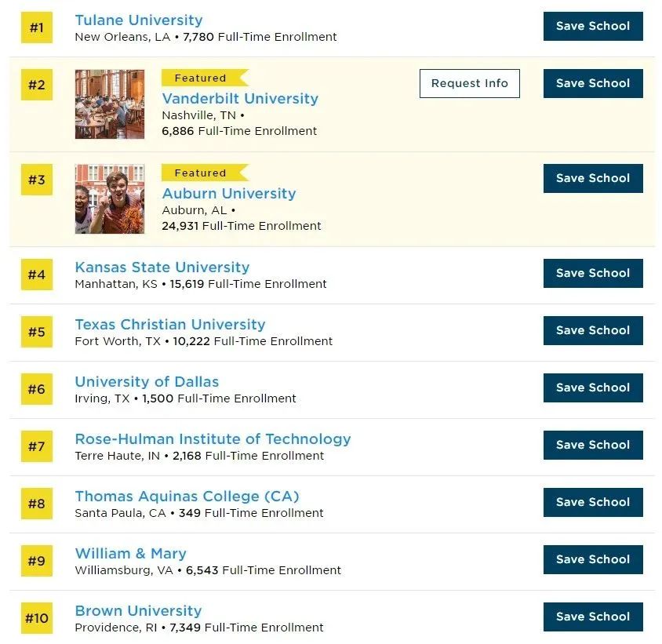Save Vanderbilt University using Save School
This screenshot has height=644, width=662.
point(593,83)
